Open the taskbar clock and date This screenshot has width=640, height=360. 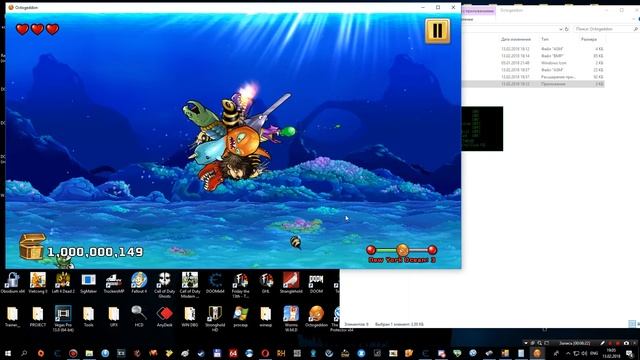click(611, 353)
